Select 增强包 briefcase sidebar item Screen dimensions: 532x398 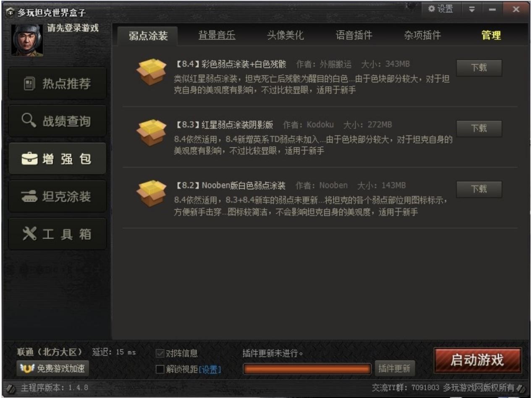(x=58, y=159)
